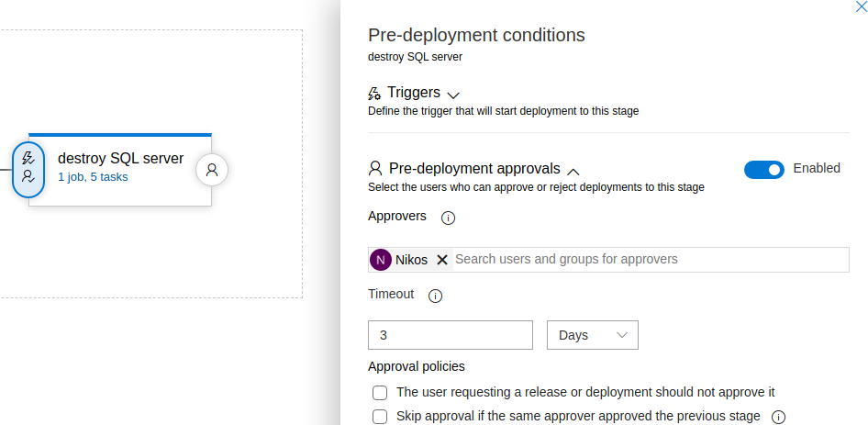Focus the Search users and groups field
This screenshot has width=868, height=425.
click(651, 260)
